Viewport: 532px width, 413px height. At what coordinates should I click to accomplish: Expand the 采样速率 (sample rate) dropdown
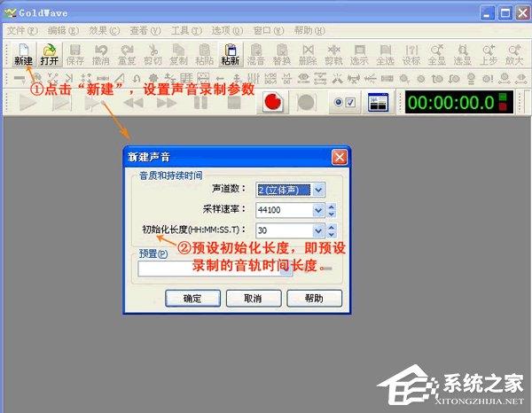[318, 210]
